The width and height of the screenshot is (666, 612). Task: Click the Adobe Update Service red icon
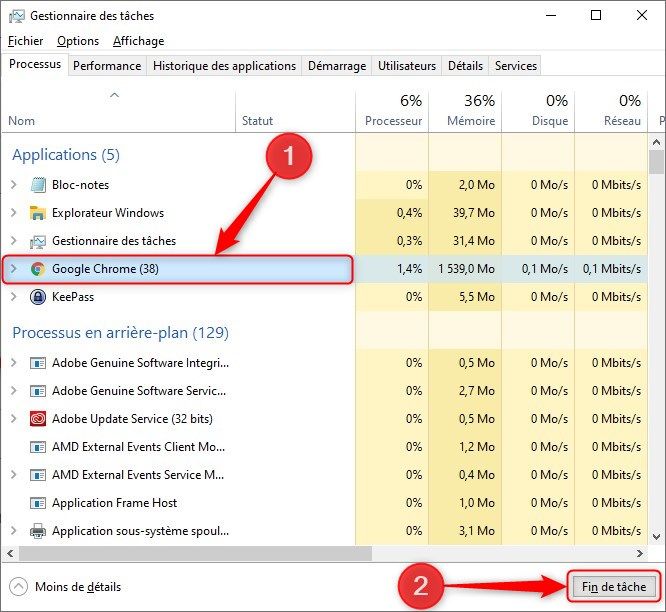(x=38, y=419)
